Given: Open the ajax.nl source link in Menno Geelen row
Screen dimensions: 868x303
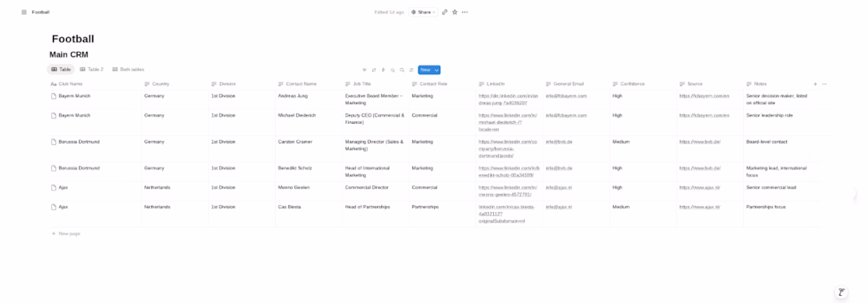Looking at the screenshot, I should 700,187.
